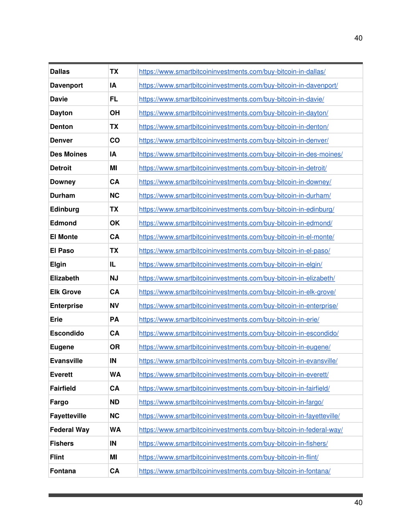Visit the buy-bitcoin-in-des-moines link
The height and width of the screenshot is (532, 411).
(x=241, y=154)
